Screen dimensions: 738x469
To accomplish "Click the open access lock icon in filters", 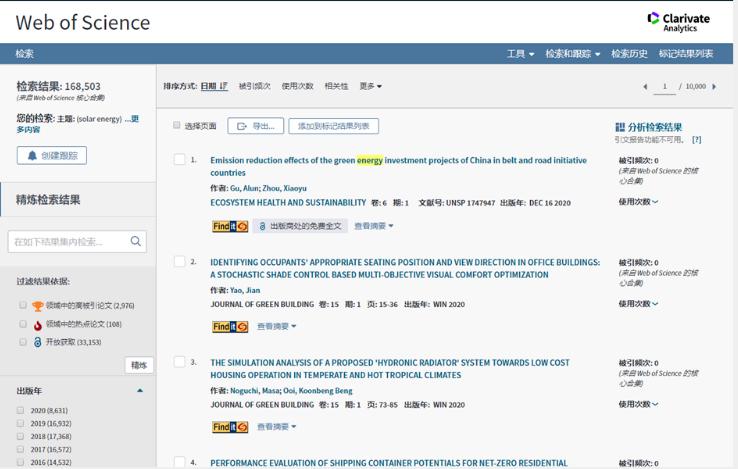I will [38, 342].
